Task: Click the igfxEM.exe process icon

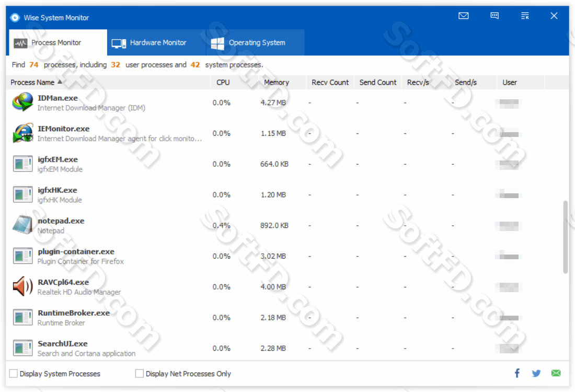Action: pyautogui.click(x=22, y=164)
